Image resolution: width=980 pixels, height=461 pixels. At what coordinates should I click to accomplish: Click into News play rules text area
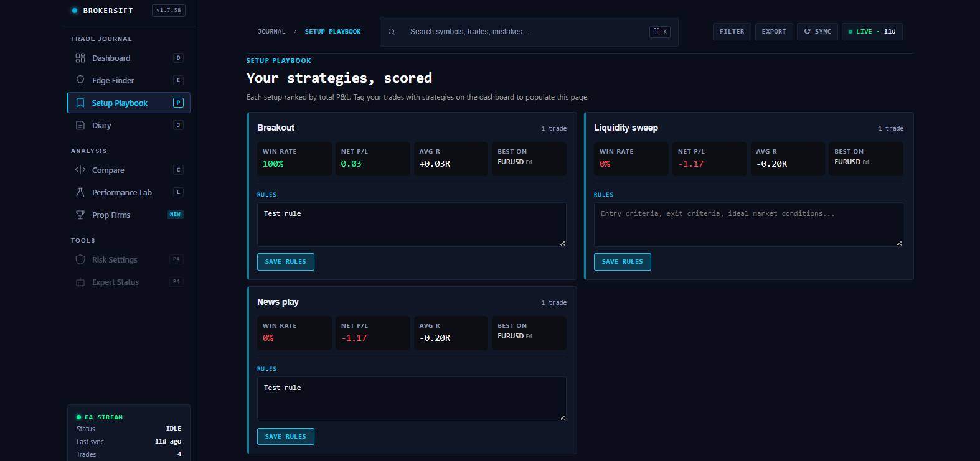point(412,399)
